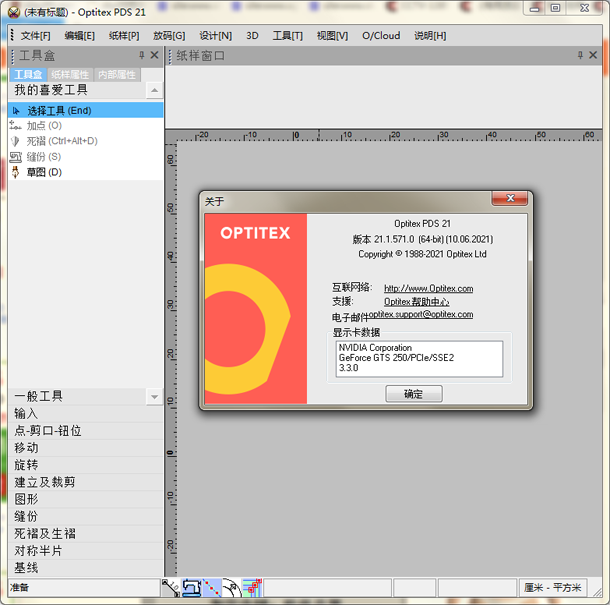Toggle the dotted points line icon in status bar

212,587
